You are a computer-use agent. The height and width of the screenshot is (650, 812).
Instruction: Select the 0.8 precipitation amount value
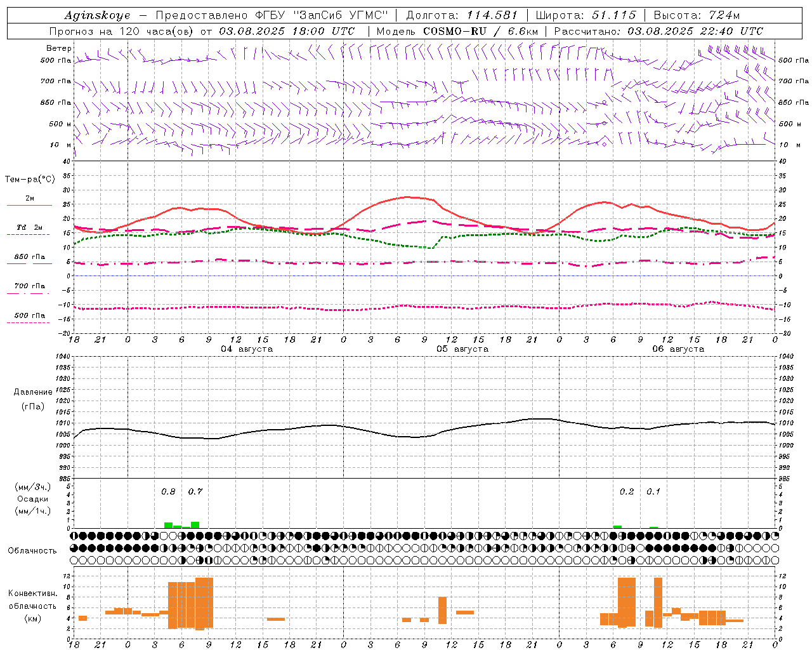(x=168, y=491)
